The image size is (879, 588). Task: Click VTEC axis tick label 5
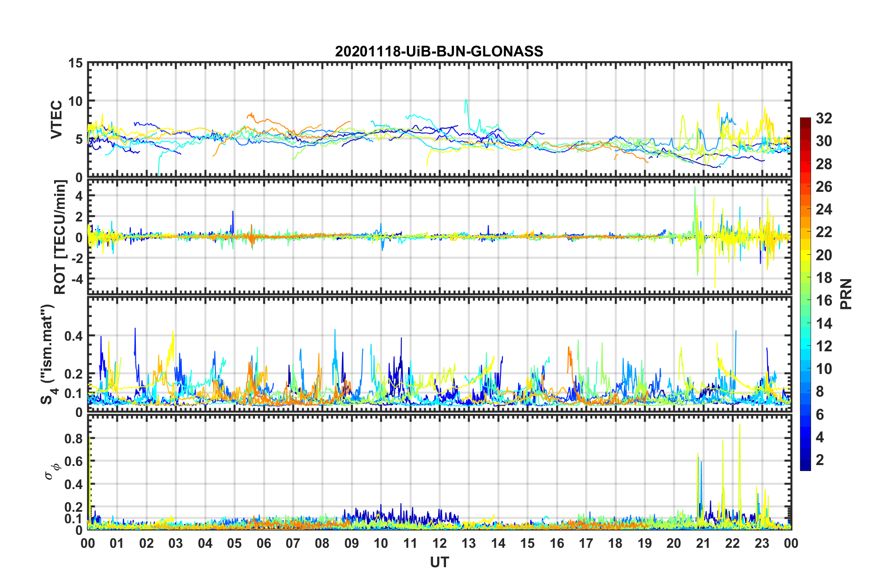79,139
